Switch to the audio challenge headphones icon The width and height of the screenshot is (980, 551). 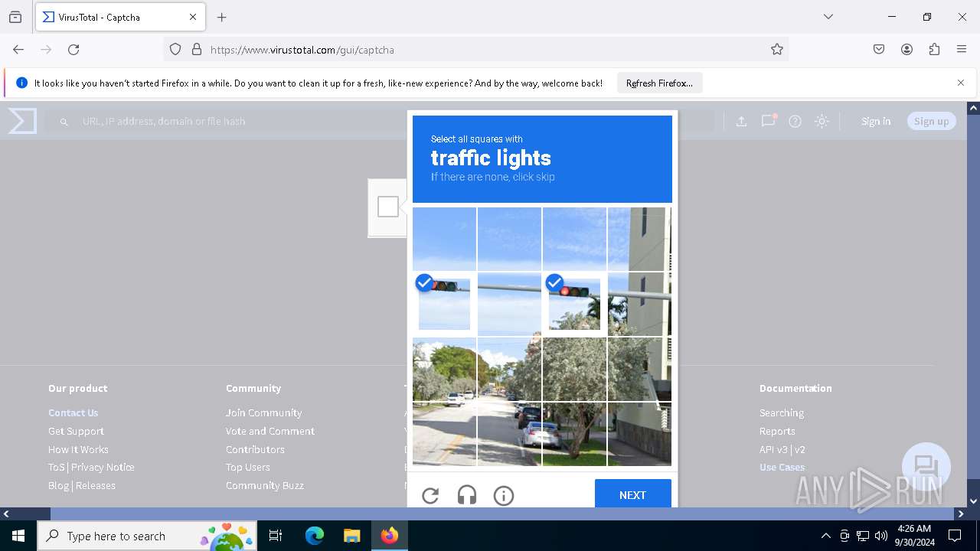(467, 496)
